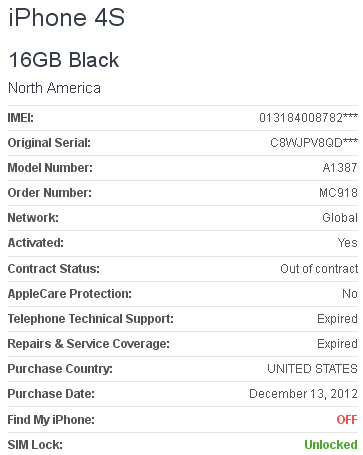363x455 pixels.
Task: Click the Order Number MC918 value
Action: [x=338, y=193]
